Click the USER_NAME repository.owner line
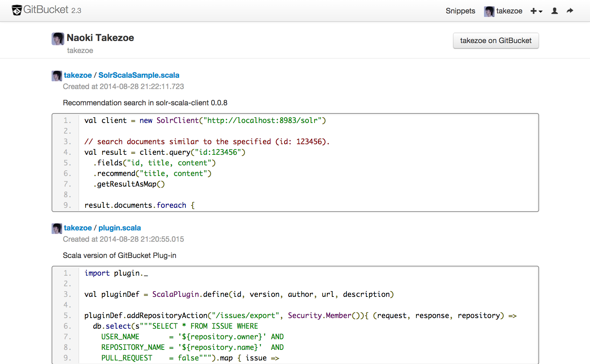590x364 pixels. [x=193, y=337]
